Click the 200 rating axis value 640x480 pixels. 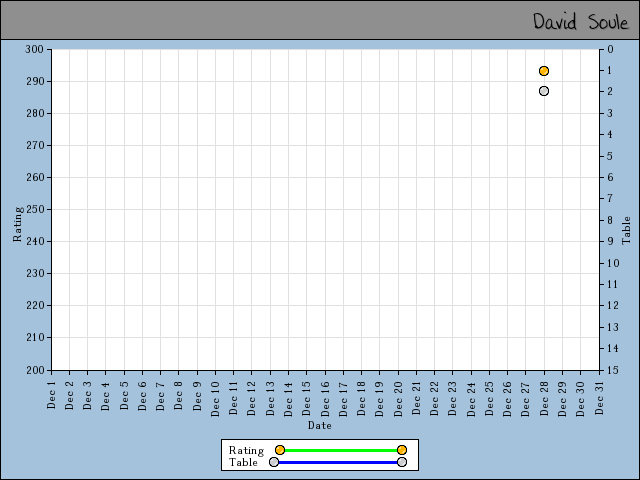[x=36, y=370]
